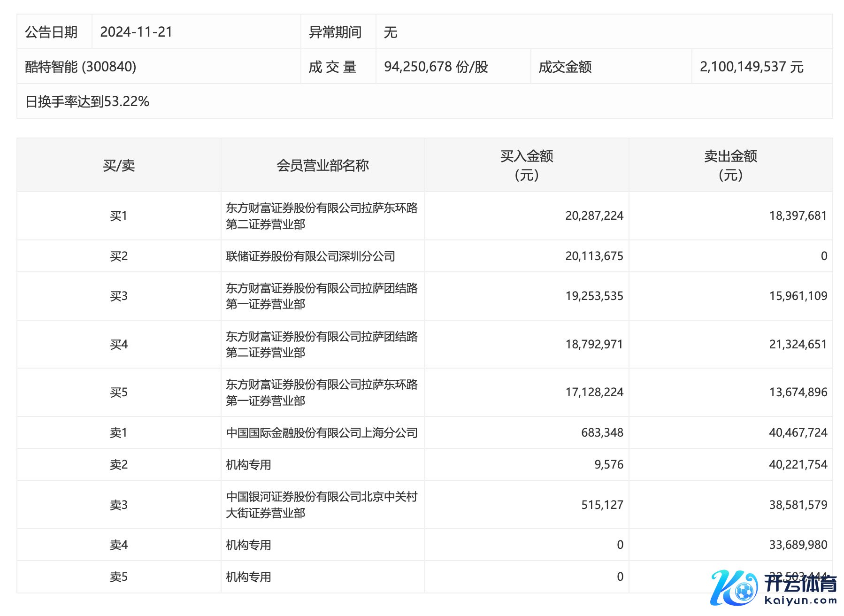Click the 会员营业部名称 column header
The image size is (844, 616).
[322, 165]
